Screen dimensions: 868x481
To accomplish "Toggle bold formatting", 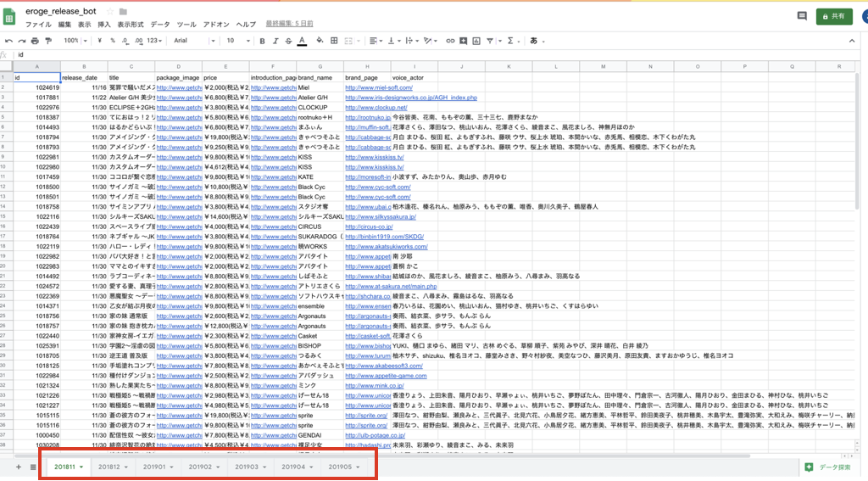I will [263, 41].
